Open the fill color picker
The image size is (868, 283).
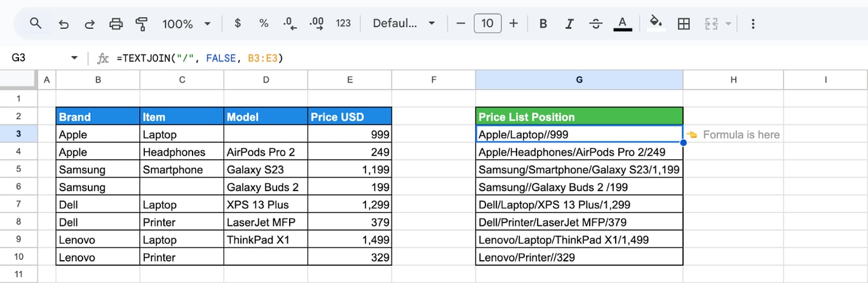click(656, 23)
